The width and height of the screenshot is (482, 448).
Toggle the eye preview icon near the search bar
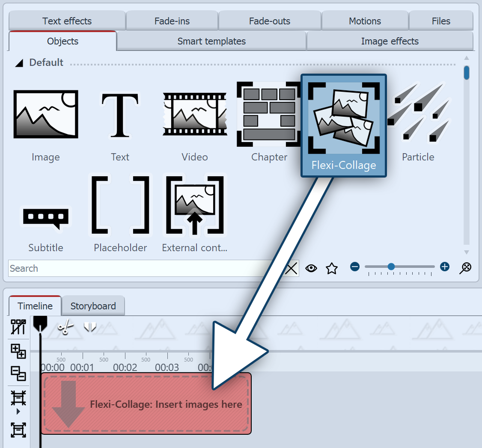[x=311, y=268]
